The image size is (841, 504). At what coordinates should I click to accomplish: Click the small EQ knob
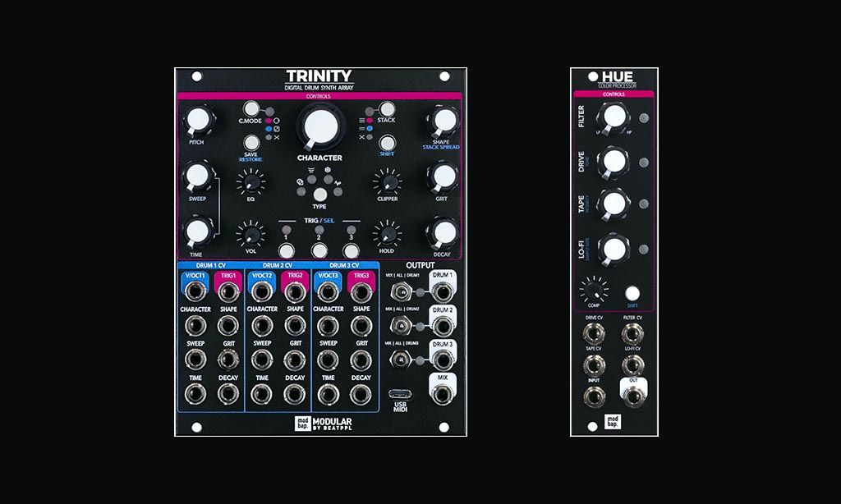click(x=251, y=182)
